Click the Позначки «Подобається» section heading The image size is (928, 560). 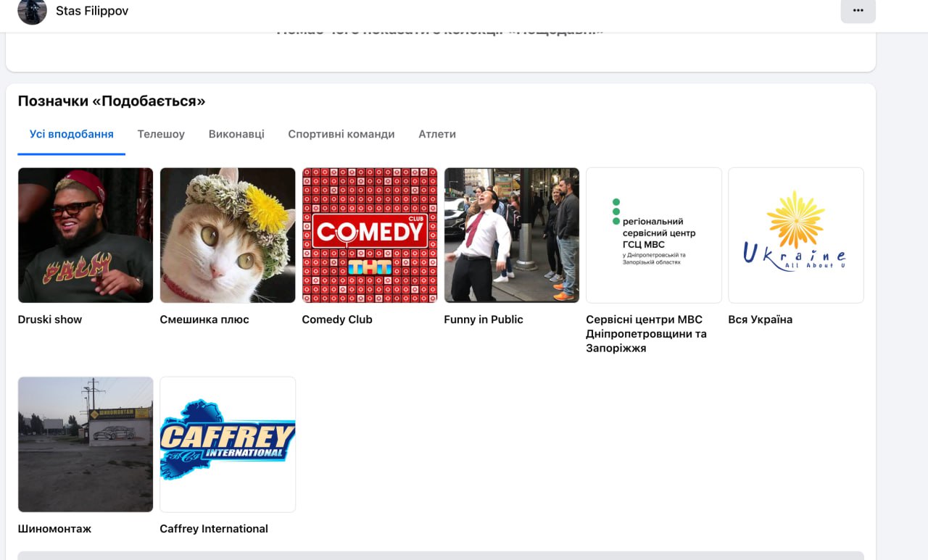tap(112, 101)
